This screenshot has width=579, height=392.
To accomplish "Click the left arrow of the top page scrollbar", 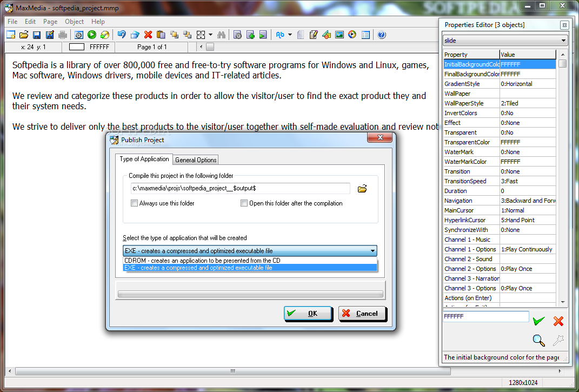I will (x=201, y=47).
